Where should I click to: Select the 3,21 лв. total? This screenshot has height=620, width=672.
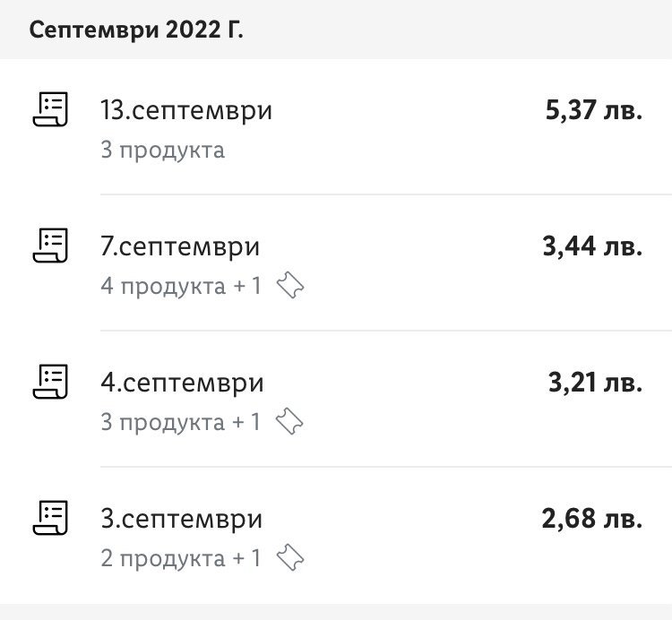[595, 383]
